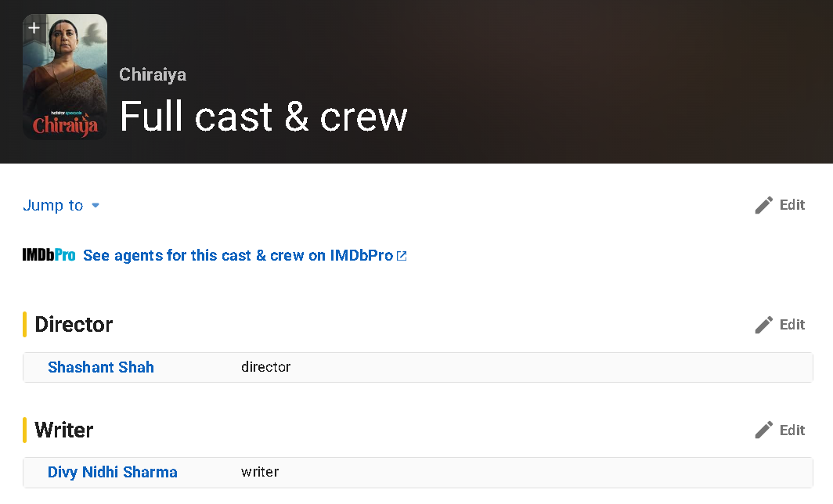Open the Chiraiya poster image
This screenshot has width=833, height=504.
click(x=65, y=86)
